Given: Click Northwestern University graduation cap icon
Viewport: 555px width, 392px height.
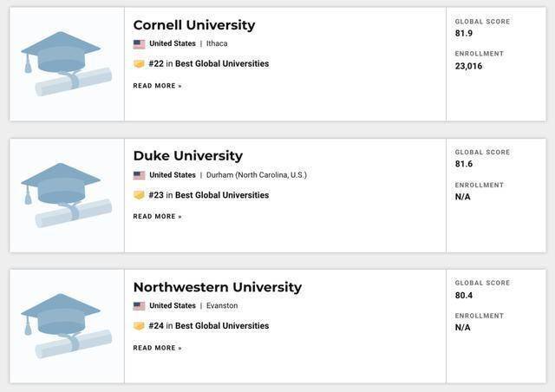Looking at the screenshot, I should point(66,326).
